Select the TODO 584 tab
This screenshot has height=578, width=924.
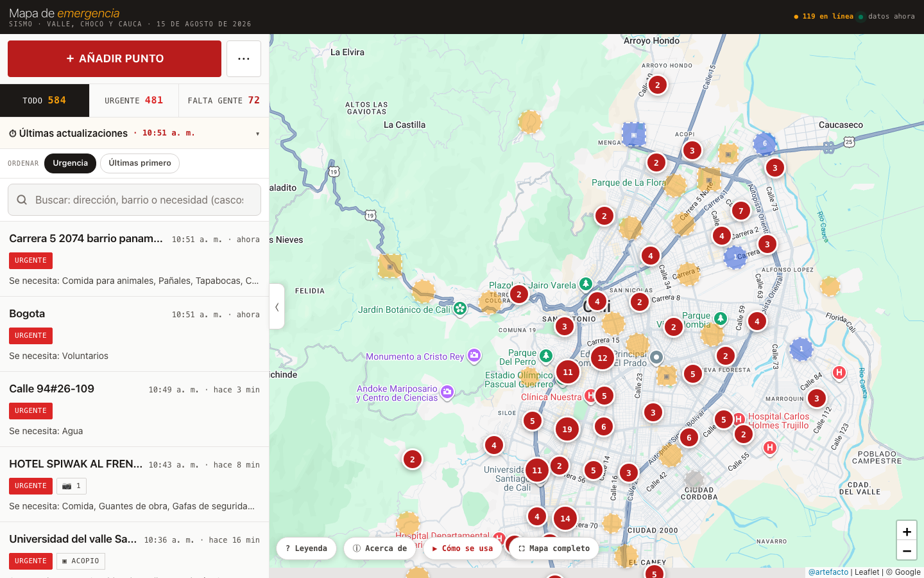point(44,100)
